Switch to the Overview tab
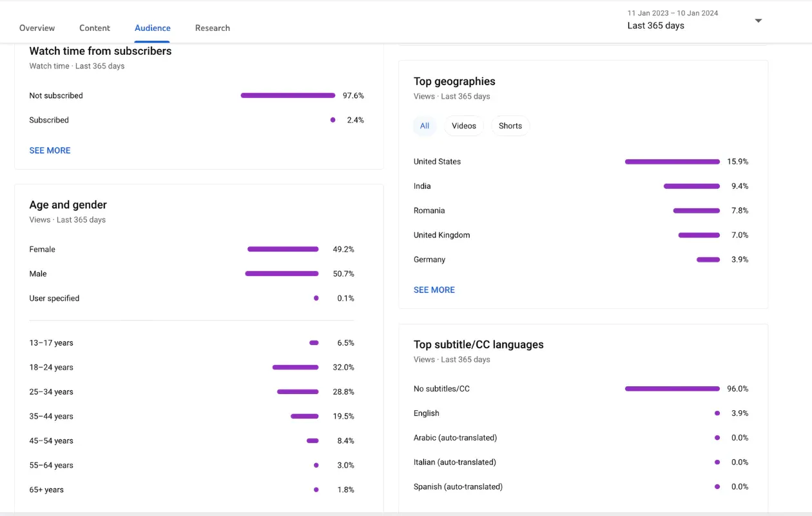The width and height of the screenshot is (812, 516). tap(37, 28)
